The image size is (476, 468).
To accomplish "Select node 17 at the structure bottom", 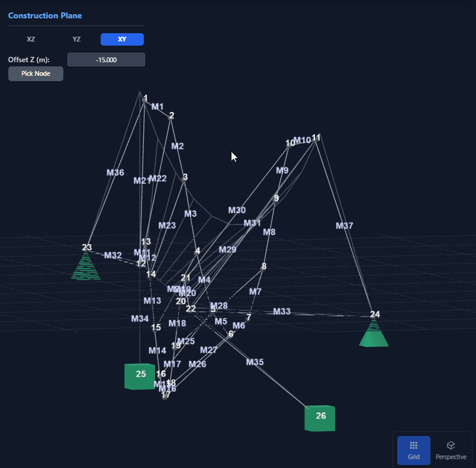I will click(165, 395).
